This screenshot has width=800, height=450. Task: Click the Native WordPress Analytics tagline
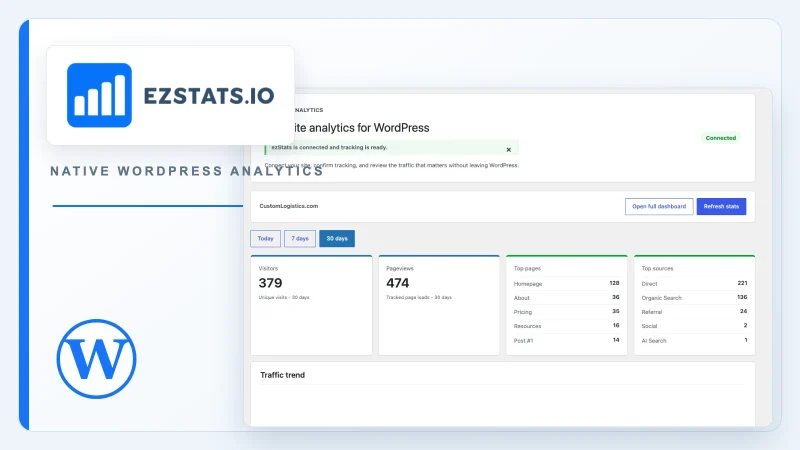[187, 171]
